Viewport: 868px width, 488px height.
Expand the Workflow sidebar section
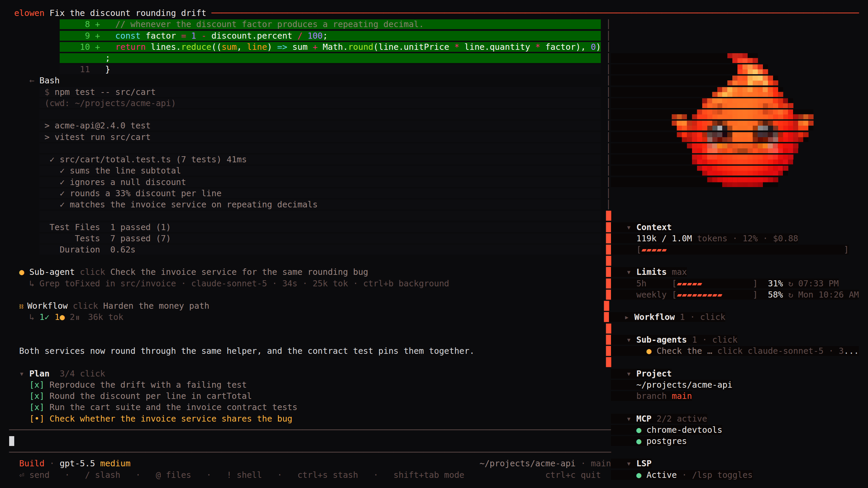pyautogui.click(x=627, y=317)
